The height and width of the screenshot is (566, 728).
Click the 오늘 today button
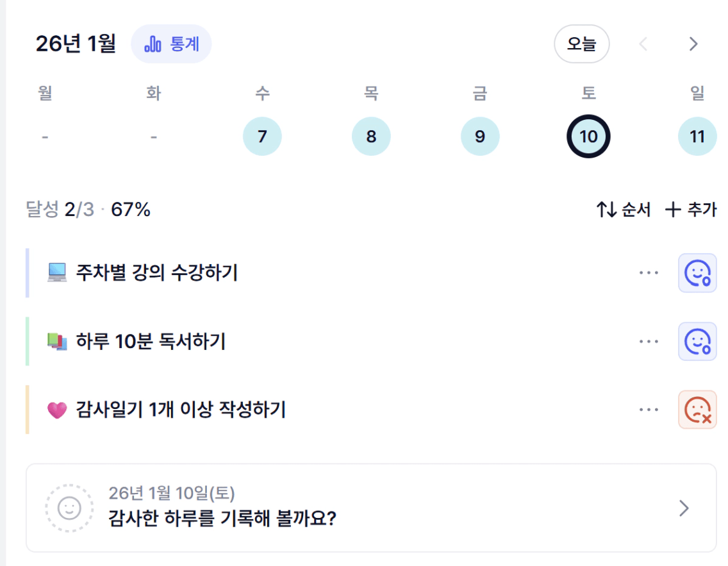click(x=581, y=44)
